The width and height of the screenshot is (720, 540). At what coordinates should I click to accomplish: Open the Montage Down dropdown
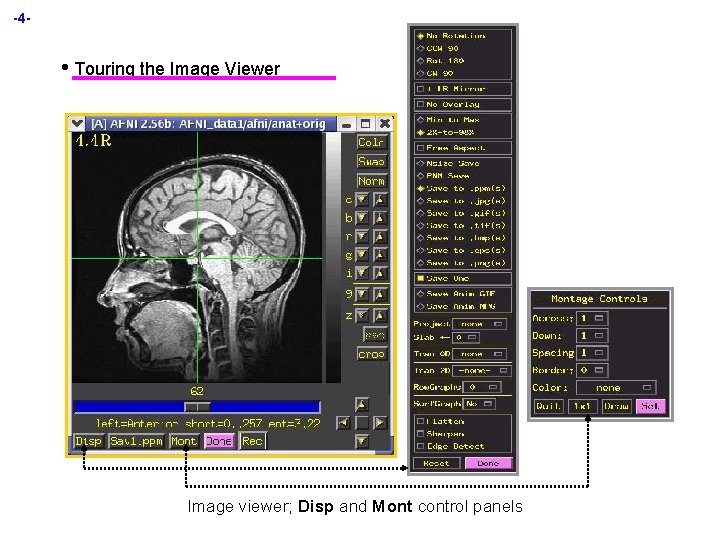593,336
